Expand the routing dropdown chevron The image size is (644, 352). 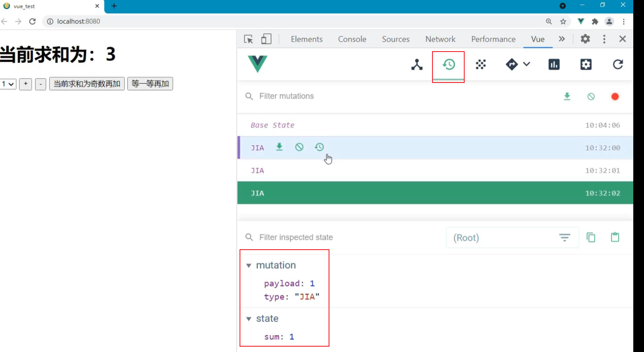(526, 64)
